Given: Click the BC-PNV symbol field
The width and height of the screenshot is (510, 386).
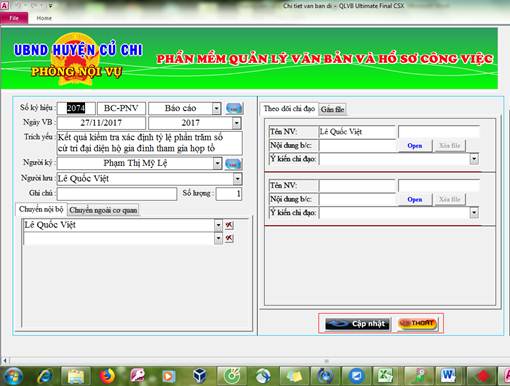Looking at the screenshot, I should [x=121, y=108].
